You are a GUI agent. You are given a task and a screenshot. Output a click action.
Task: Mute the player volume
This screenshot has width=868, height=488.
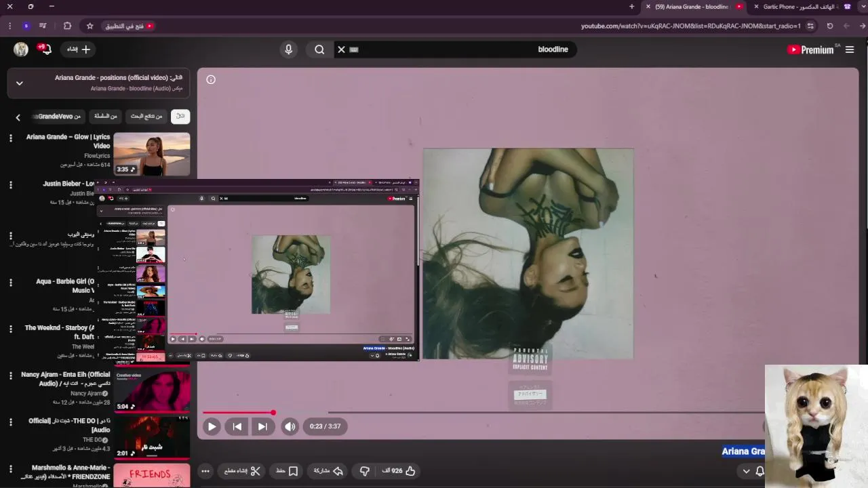pos(290,426)
